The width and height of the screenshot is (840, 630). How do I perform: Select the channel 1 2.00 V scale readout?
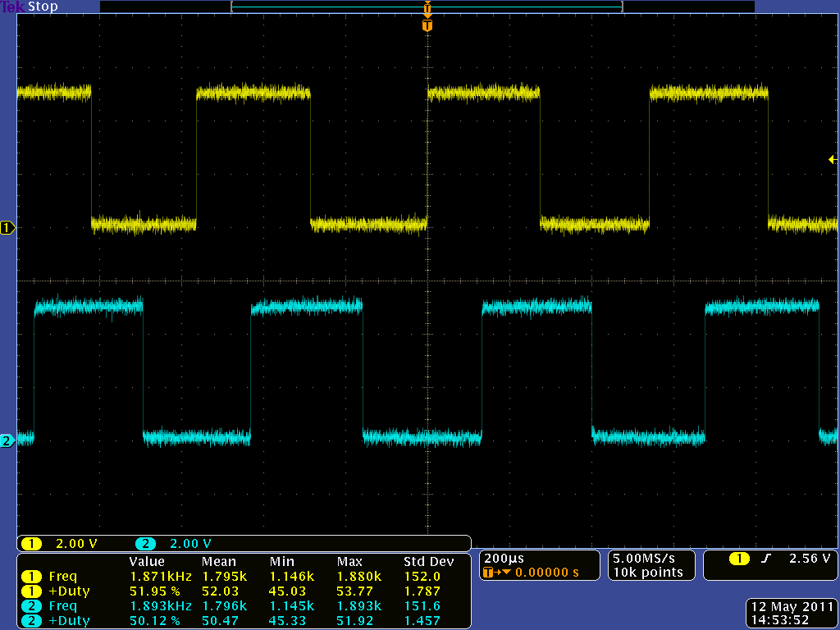point(75,544)
